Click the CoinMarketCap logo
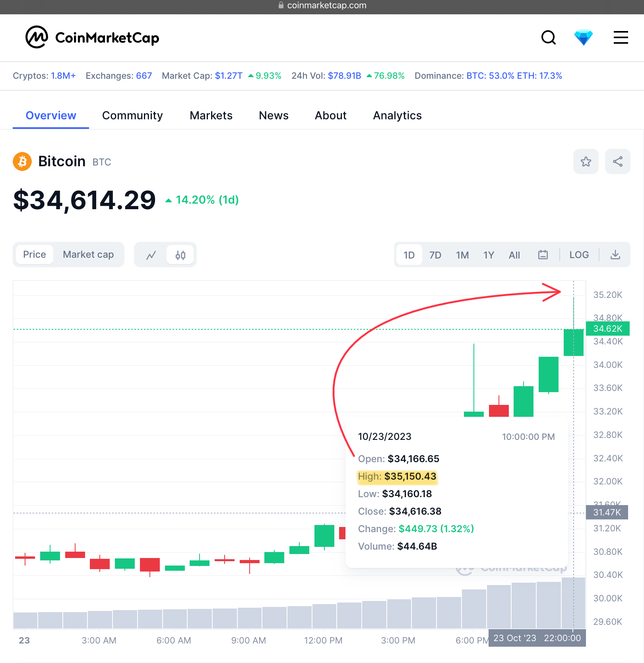The image size is (644, 663). [x=92, y=37]
